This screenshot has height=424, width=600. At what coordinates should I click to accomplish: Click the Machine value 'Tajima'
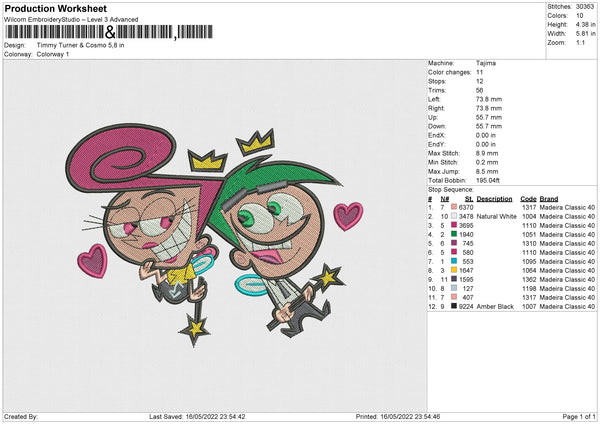click(486, 63)
